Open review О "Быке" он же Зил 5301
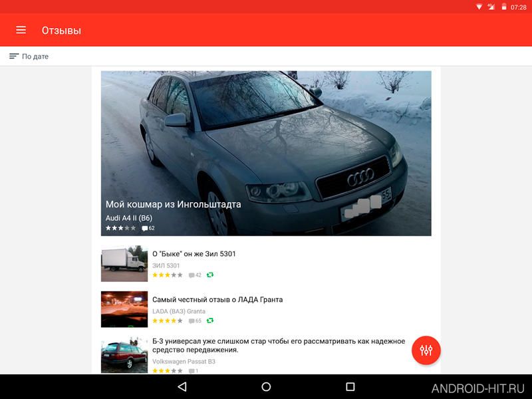532x399 pixels. pyautogui.click(x=194, y=254)
